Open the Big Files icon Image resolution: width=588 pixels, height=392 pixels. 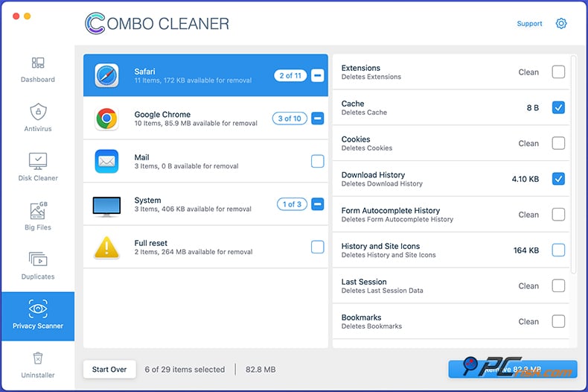[38, 211]
